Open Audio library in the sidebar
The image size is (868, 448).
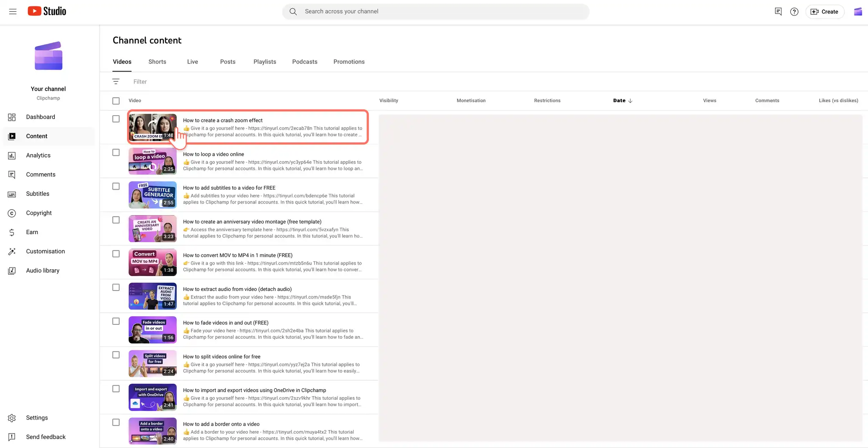click(48, 271)
